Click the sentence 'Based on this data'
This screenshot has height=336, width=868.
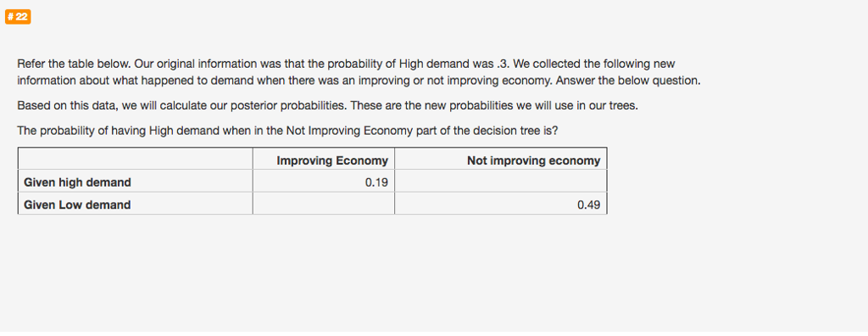click(x=328, y=105)
